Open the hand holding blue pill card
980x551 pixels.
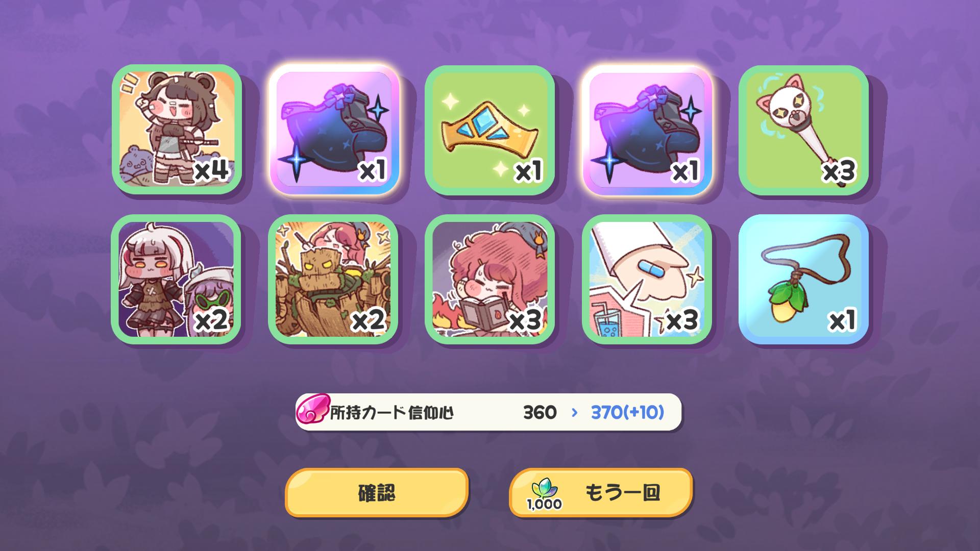coord(647,279)
